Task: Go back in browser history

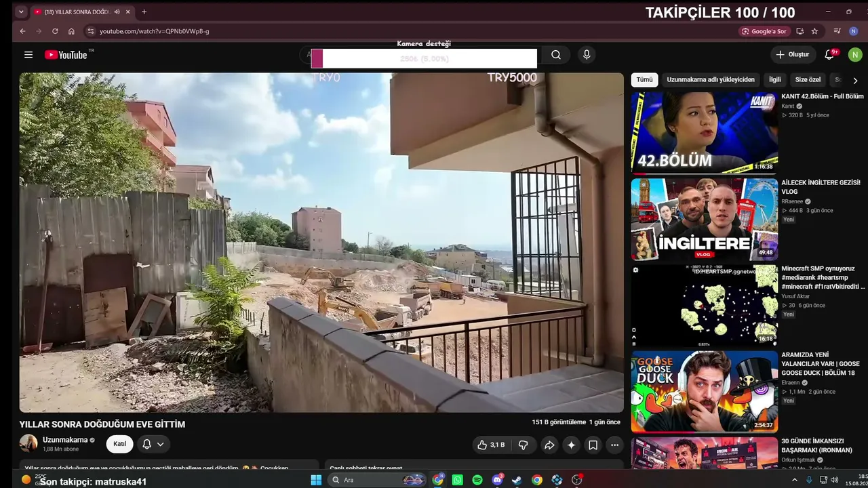Action: pos(22,31)
